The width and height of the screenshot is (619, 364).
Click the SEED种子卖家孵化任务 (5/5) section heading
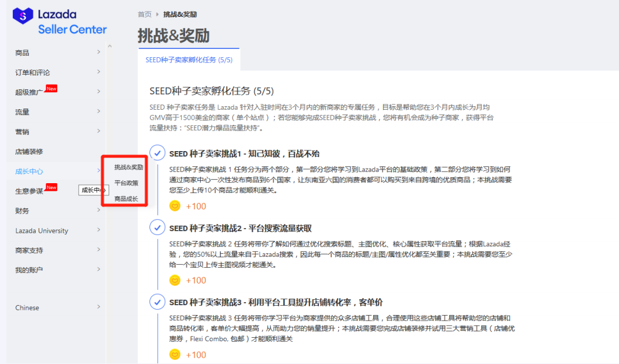(211, 91)
